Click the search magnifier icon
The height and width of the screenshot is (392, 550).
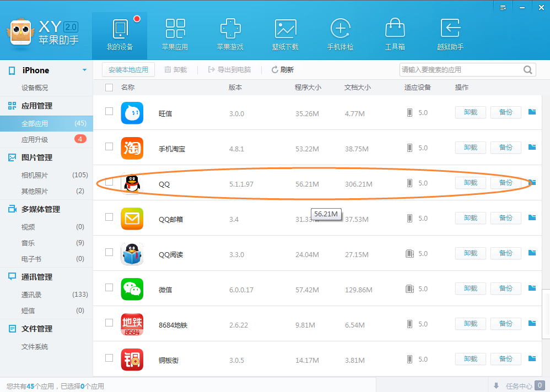tap(528, 70)
